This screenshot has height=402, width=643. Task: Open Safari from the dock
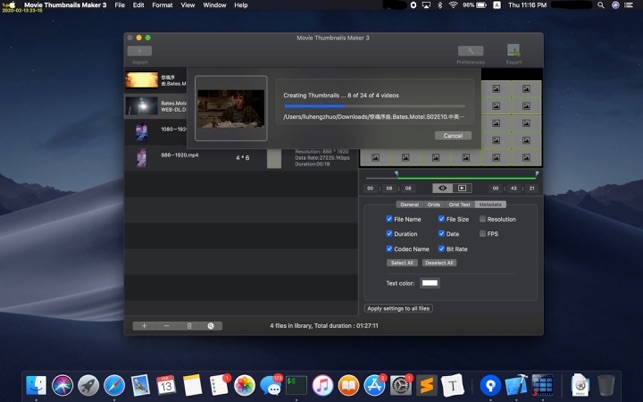[x=114, y=385]
